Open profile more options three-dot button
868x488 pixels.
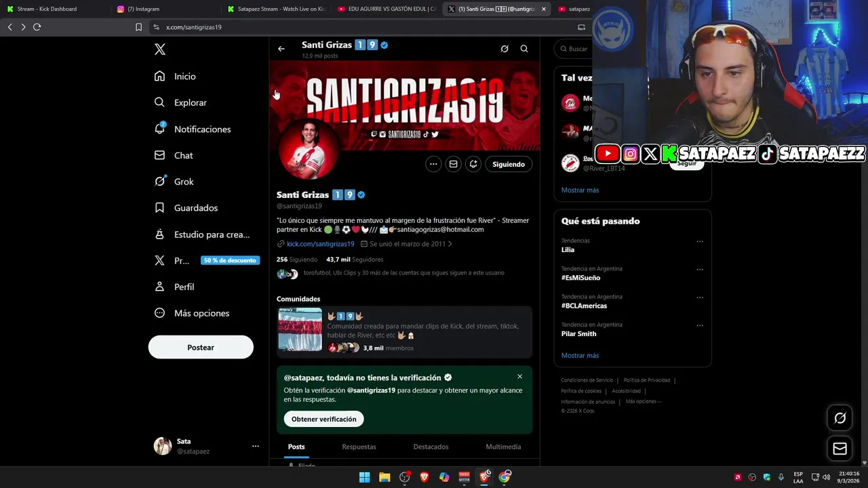click(433, 164)
